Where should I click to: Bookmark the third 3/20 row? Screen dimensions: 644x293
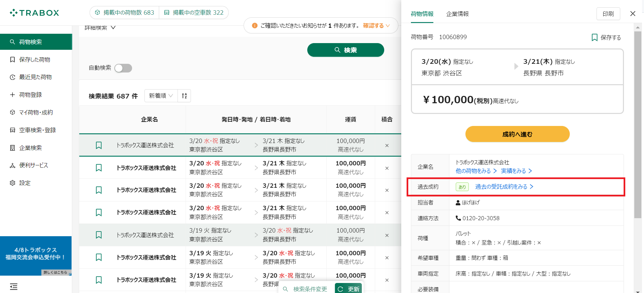coord(99,190)
